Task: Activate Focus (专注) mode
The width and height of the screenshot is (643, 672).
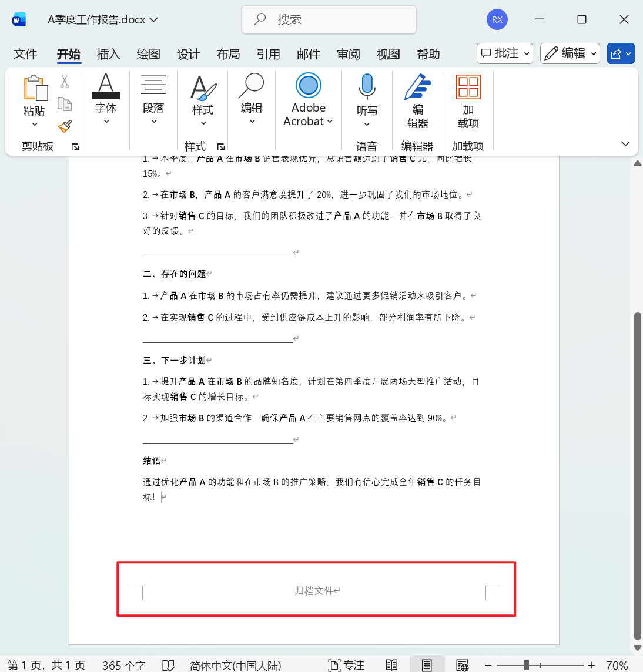Action: coord(346,664)
